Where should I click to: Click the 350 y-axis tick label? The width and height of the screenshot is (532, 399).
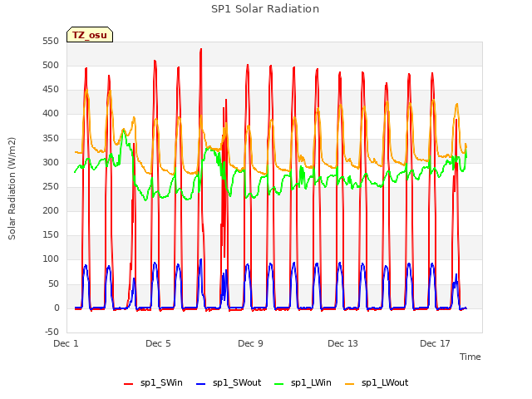click(x=51, y=139)
